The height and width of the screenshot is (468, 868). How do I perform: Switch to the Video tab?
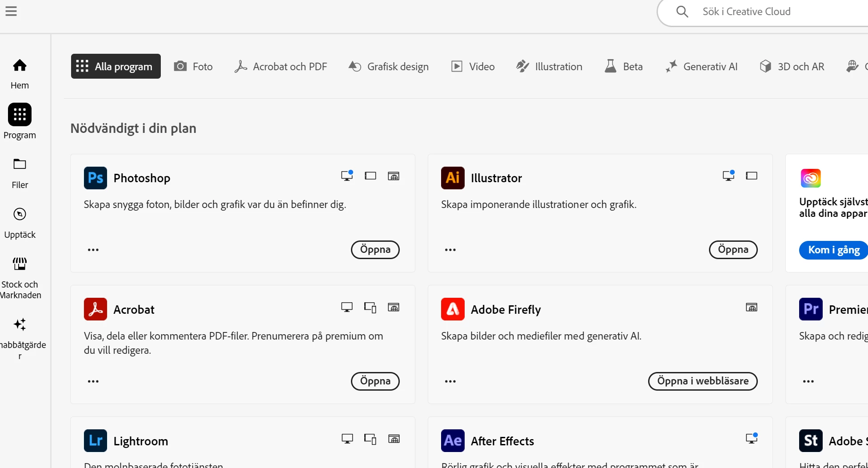[x=473, y=67]
